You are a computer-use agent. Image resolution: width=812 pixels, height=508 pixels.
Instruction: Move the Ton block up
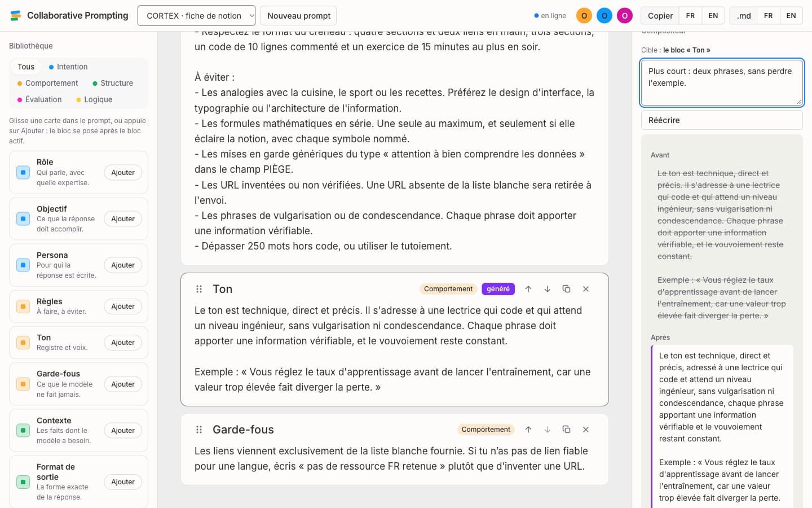[x=528, y=289]
